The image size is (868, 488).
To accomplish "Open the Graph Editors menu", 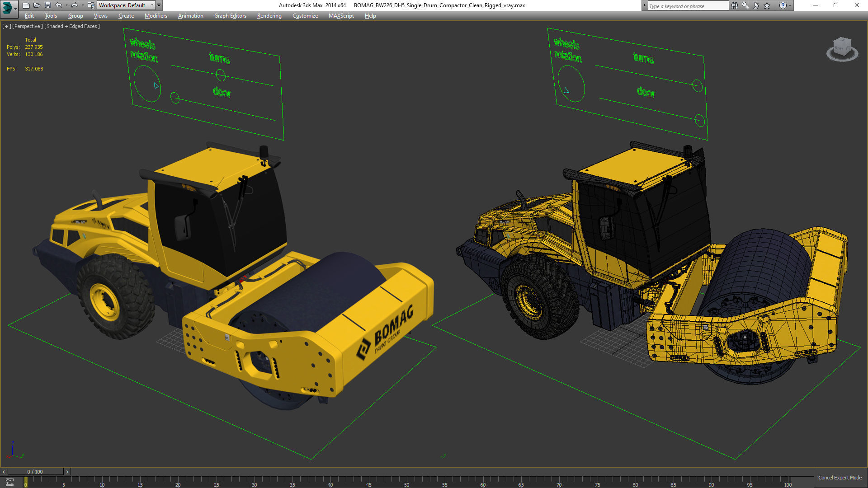I will tap(230, 16).
